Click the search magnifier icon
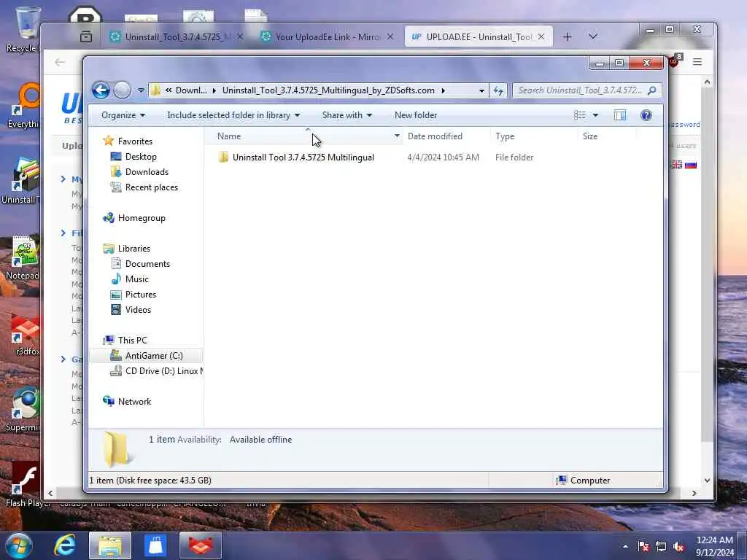This screenshot has width=747, height=560. click(651, 90)
